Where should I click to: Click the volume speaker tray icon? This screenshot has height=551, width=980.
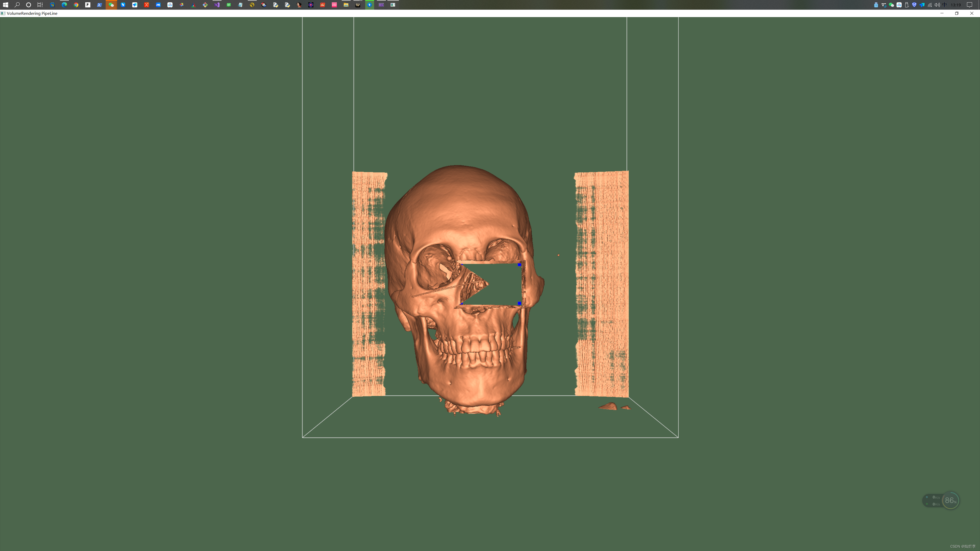937,5
